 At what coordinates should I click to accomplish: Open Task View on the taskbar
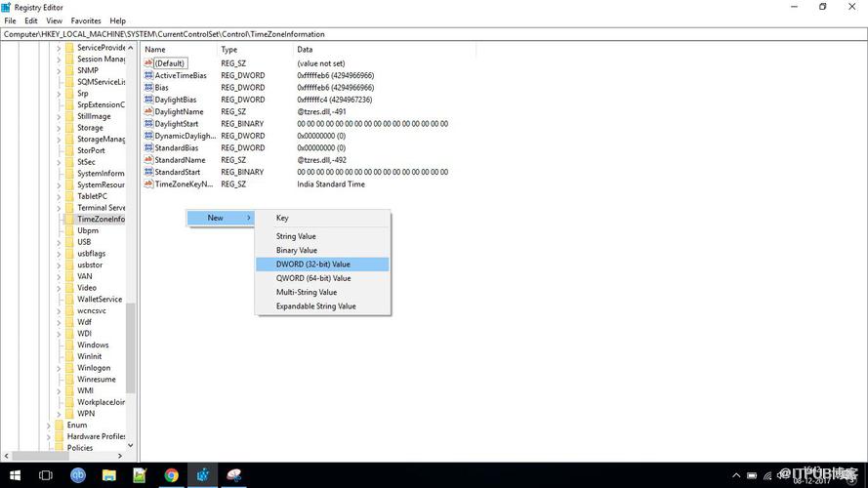pos(46,475)
